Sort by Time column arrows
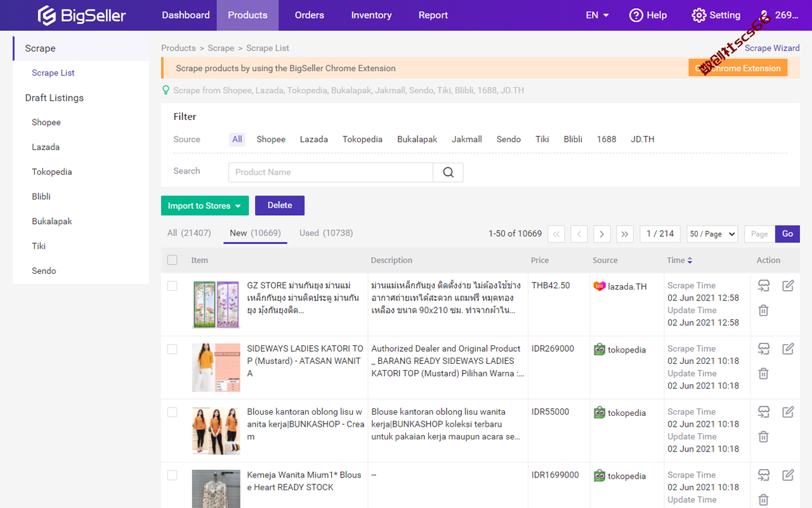The image size is (812, 508). [690, 260]
